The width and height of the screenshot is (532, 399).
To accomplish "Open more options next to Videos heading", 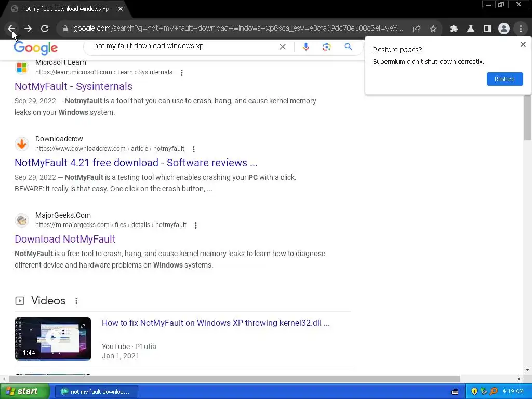I will pyautogui.click(x=76, y=301).
